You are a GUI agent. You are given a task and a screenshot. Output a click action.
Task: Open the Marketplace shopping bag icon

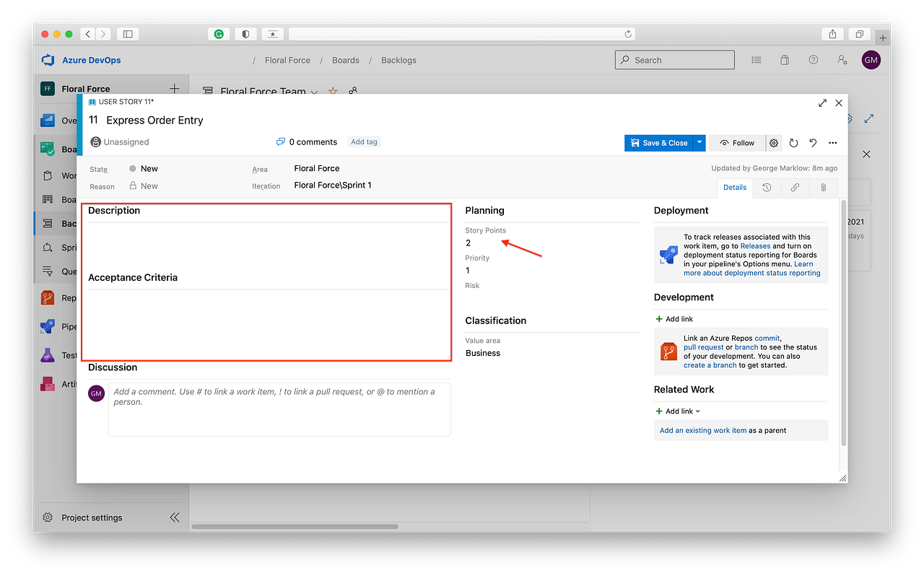coord(785,60)
